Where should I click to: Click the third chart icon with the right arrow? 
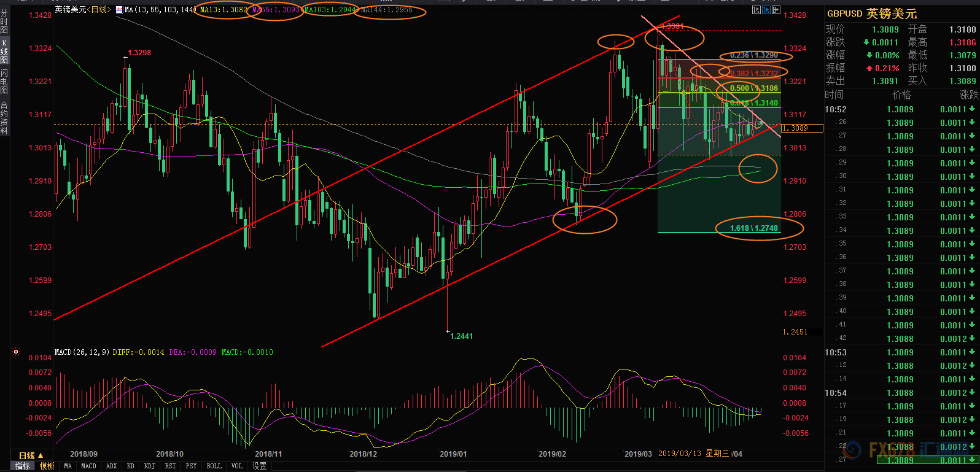[x=776, y=10]
